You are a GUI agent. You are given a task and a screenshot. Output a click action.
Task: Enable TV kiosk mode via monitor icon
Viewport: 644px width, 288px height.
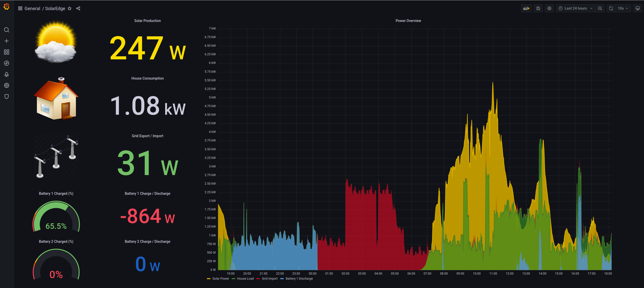637,8
